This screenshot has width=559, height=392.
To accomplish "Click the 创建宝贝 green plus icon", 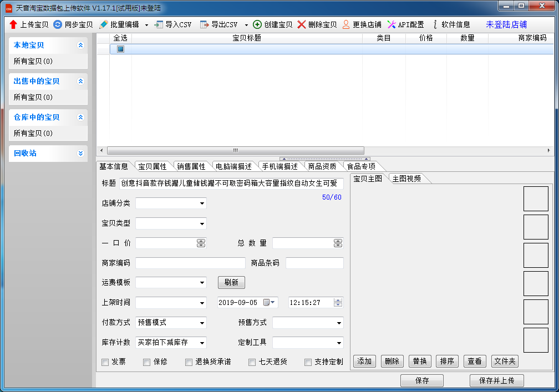I will 257,24.
